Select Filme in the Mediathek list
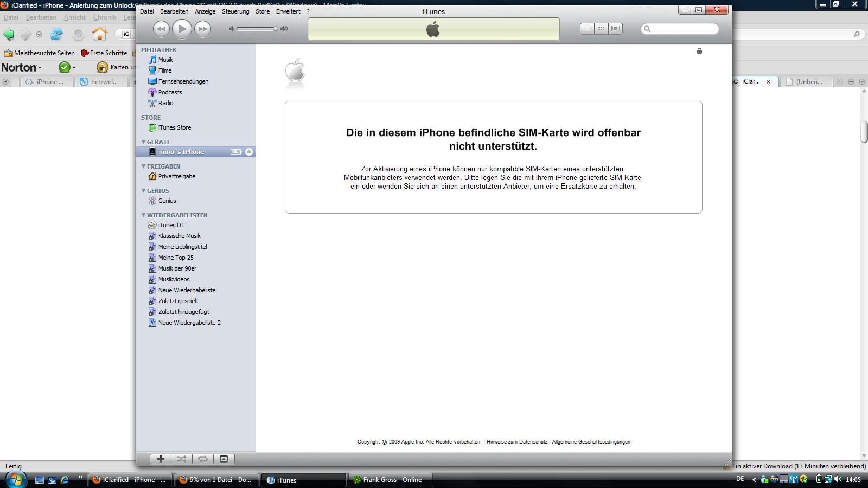 (x=165, y=70)
